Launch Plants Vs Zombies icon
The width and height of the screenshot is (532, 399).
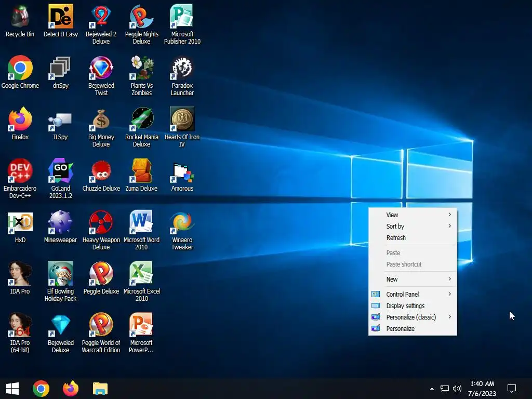click(141, 76)
